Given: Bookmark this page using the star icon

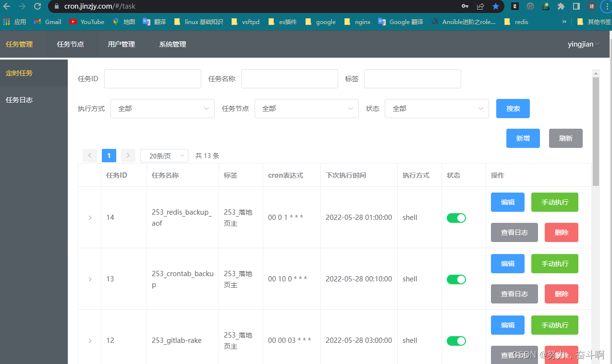Looking at the screenshot, I should pos(495,6).
